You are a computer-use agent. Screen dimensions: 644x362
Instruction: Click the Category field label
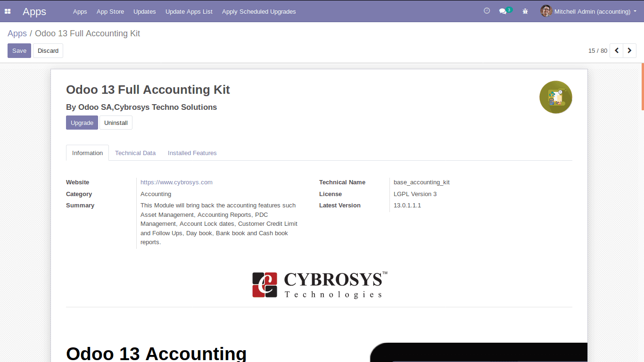79,194
